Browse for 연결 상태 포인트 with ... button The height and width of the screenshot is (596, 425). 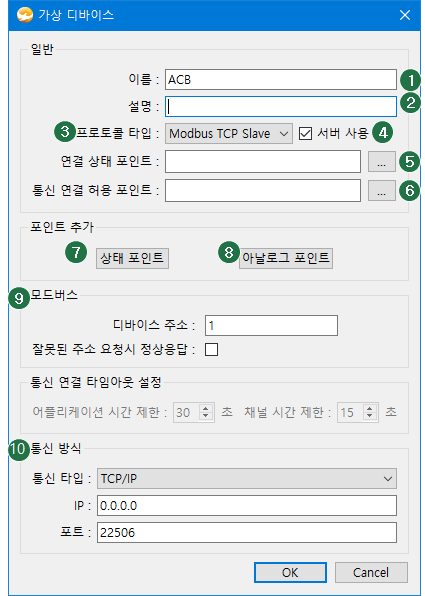tap(382, 163)
